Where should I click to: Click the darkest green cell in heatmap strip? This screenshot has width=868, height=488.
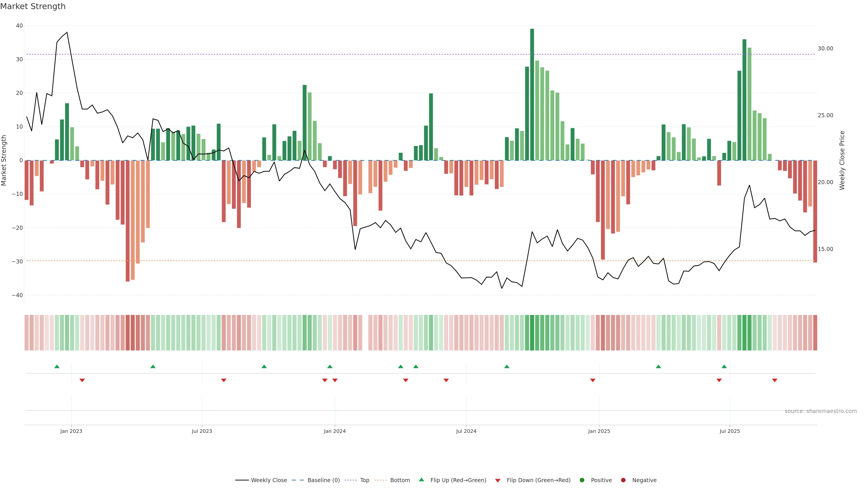pyautogui.click(x=532, y=333)
